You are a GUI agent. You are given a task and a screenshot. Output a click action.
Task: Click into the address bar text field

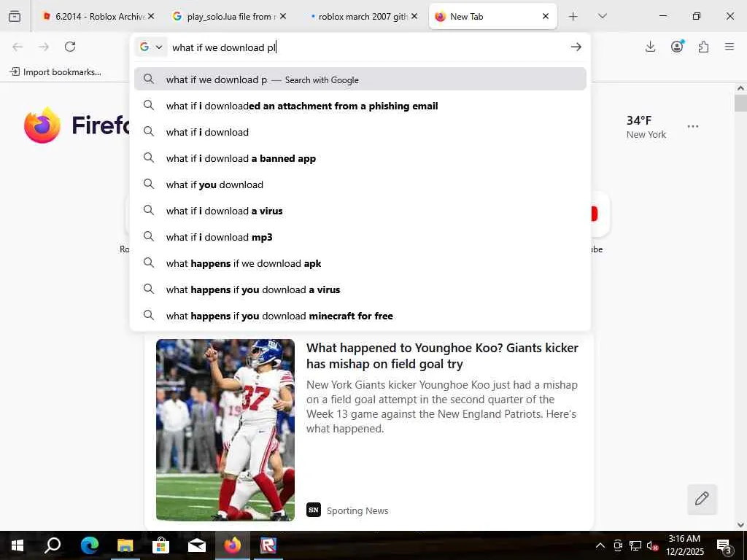point(367,47)
